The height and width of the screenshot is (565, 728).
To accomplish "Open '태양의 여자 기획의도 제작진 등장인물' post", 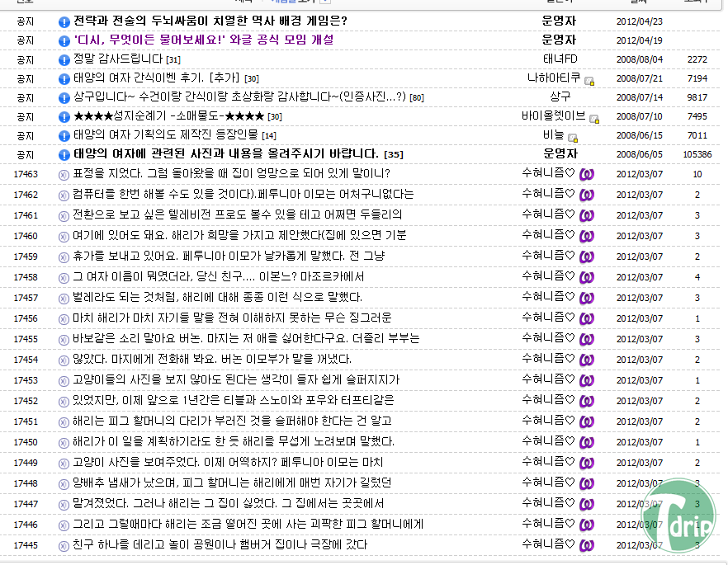I will pos(166,135).
